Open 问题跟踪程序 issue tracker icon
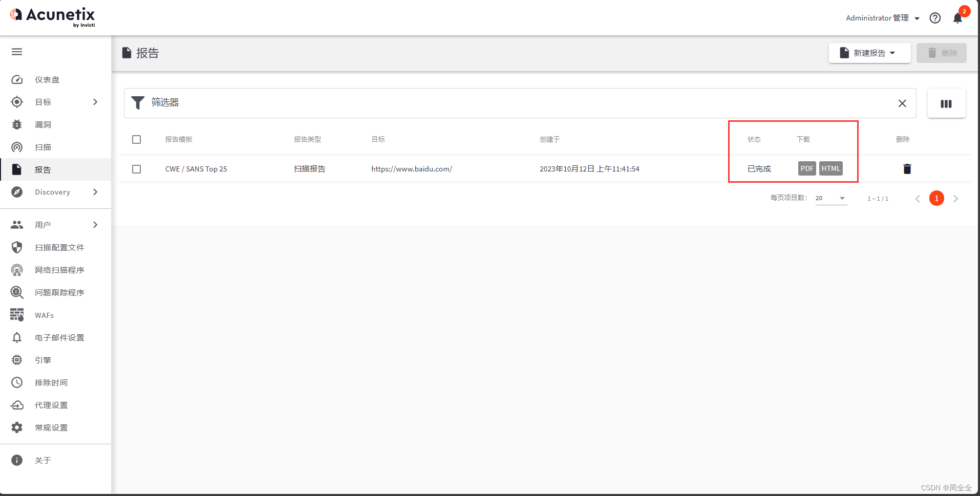Image resolution: width=980 pixels, height=496 pixels. (x=17, y=292)
